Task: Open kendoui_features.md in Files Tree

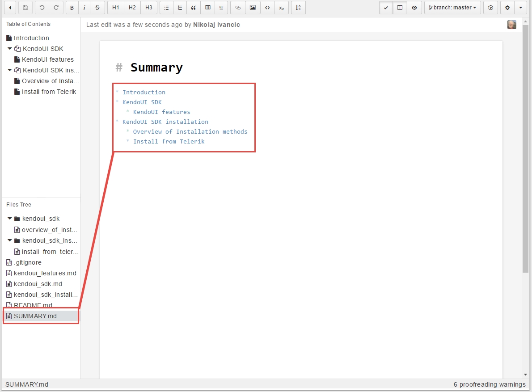Action: [45, 273]
